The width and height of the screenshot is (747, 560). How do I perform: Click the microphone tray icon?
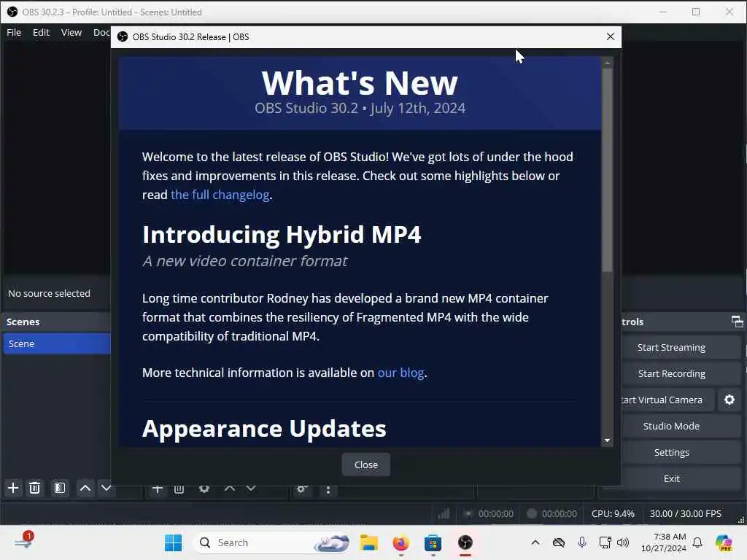581,542
